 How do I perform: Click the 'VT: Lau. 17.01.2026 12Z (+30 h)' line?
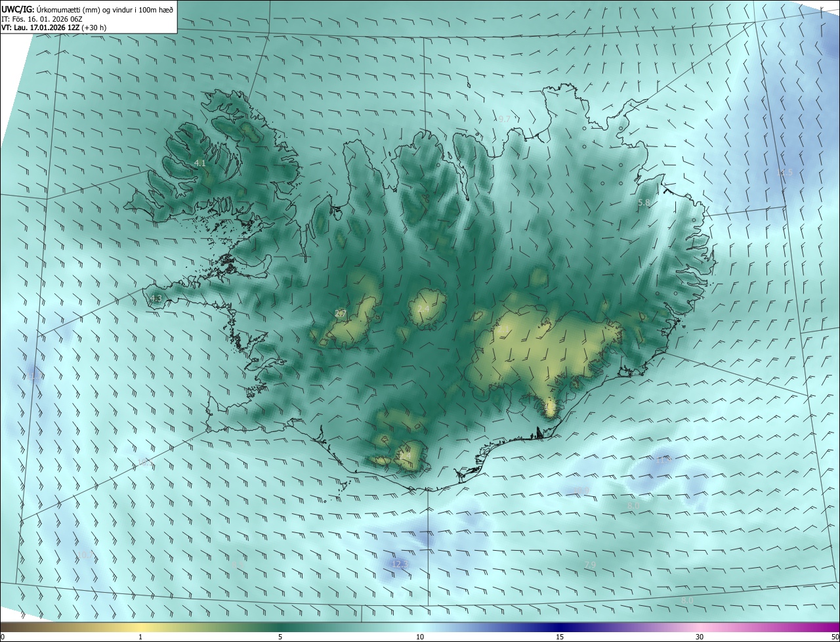(x=53, y=28)
